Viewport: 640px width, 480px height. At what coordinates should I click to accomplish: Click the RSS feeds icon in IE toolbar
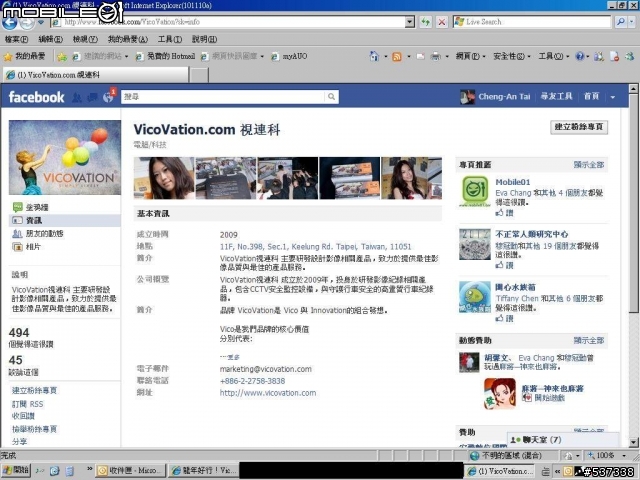pyautogui.click(x=397, y=57)
